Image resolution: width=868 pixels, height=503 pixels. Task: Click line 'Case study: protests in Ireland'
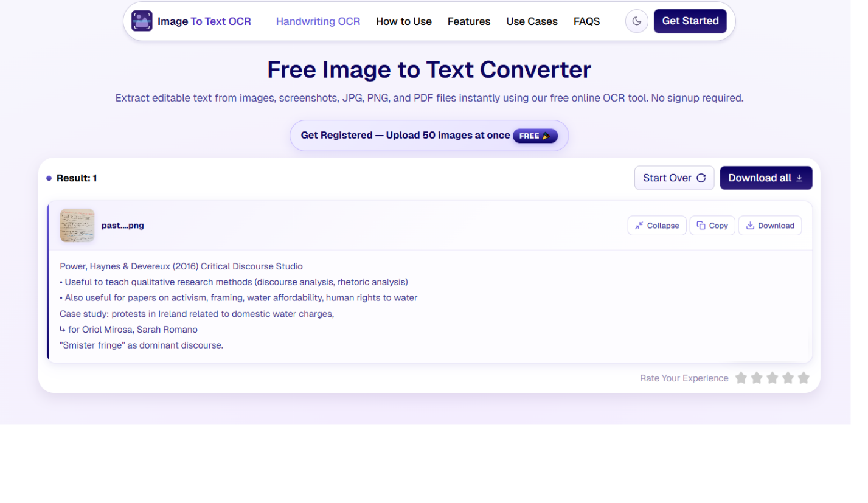point(197,314)
